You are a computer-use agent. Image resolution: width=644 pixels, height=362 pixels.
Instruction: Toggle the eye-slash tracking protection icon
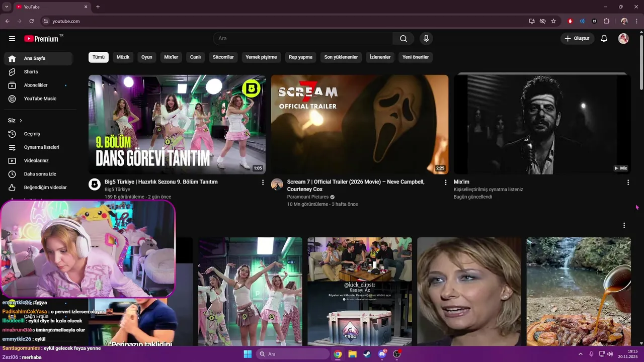click(x=542, y=21)
